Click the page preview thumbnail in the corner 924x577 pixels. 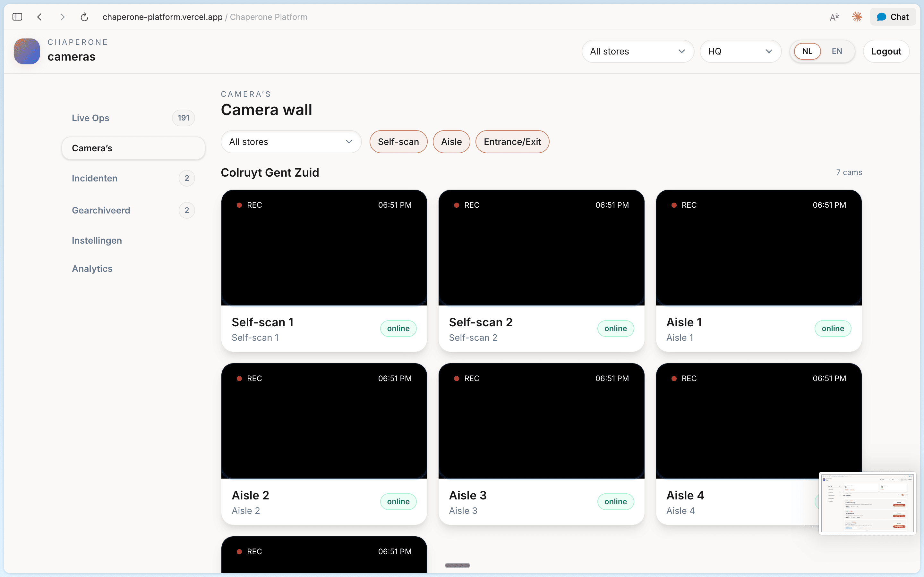pos(867,503)
